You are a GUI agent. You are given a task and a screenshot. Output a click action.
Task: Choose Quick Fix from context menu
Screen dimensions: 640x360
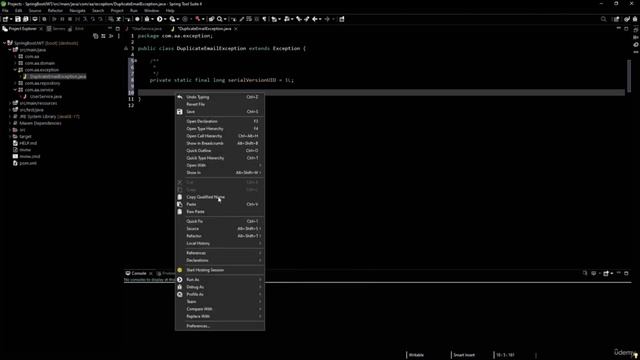tap(220, 221)
